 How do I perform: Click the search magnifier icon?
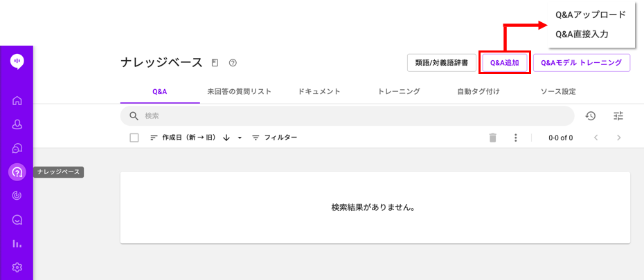pos(134,116)
